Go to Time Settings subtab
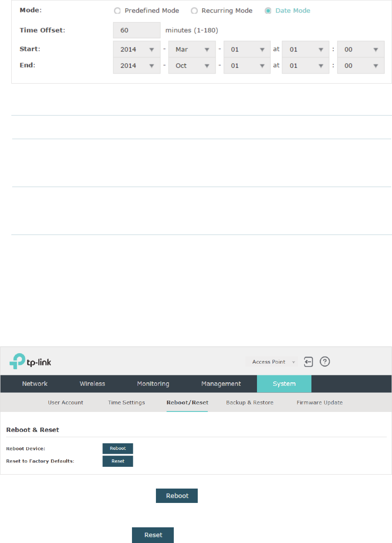This screenshot has height=543, width=392. (x=126, y=402)
